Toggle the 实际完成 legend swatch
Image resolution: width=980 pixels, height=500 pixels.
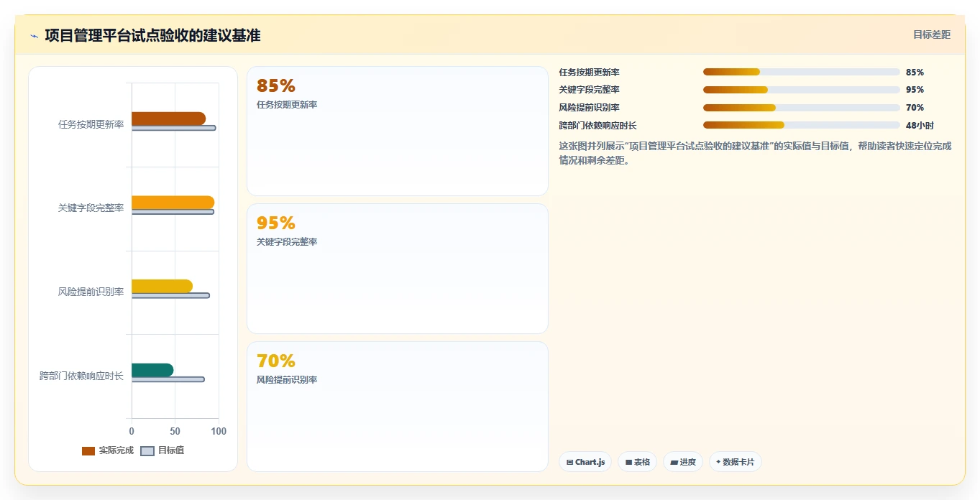[88, 450]
